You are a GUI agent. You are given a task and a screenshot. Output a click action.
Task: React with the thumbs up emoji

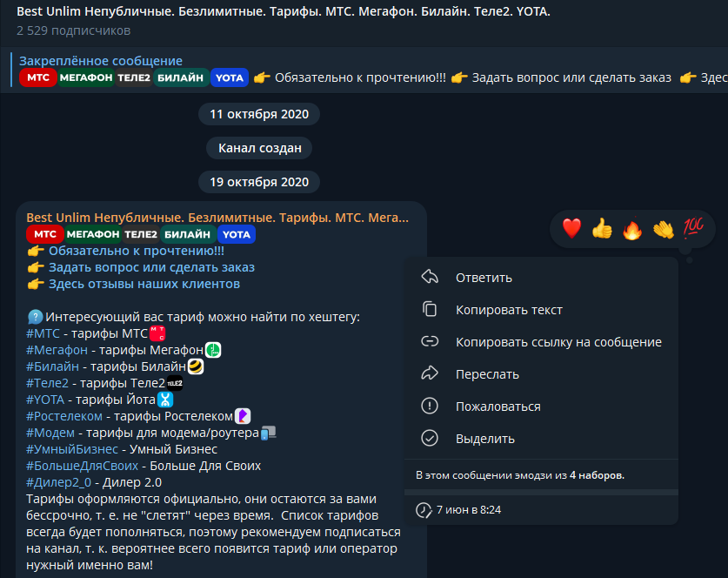[602, 229]
